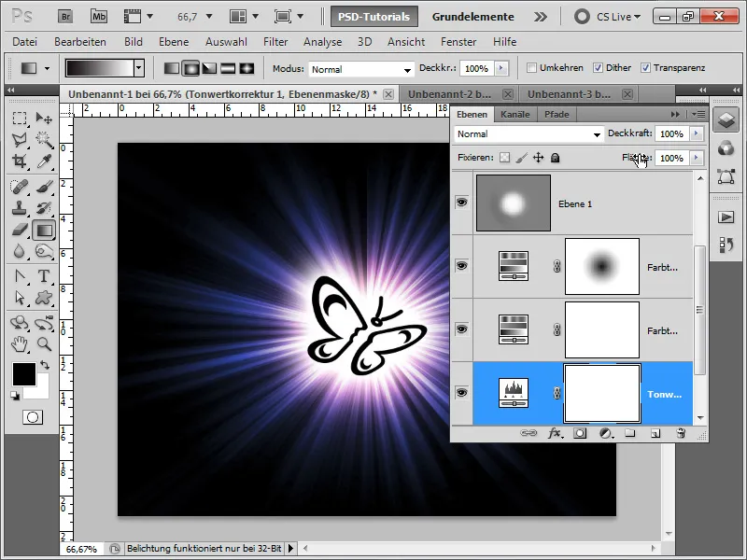Add a layer style with fx button
The height and width of the screenshot is (560, 747).
click(x=554, y=433)
